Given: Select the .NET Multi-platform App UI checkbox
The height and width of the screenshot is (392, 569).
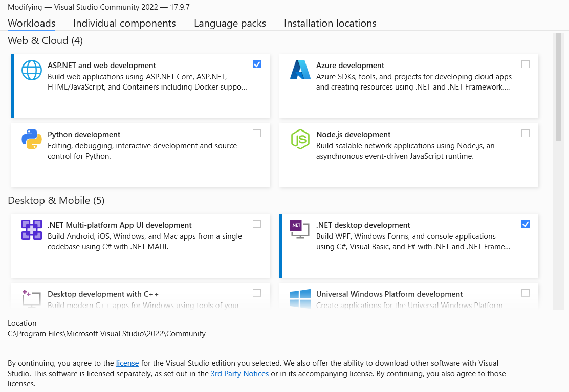Looking at the screenshot, I should point(257,224).
